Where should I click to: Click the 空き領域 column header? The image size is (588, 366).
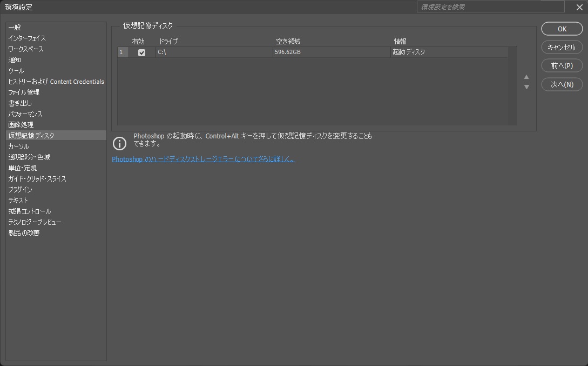click(x=288, y=41)
